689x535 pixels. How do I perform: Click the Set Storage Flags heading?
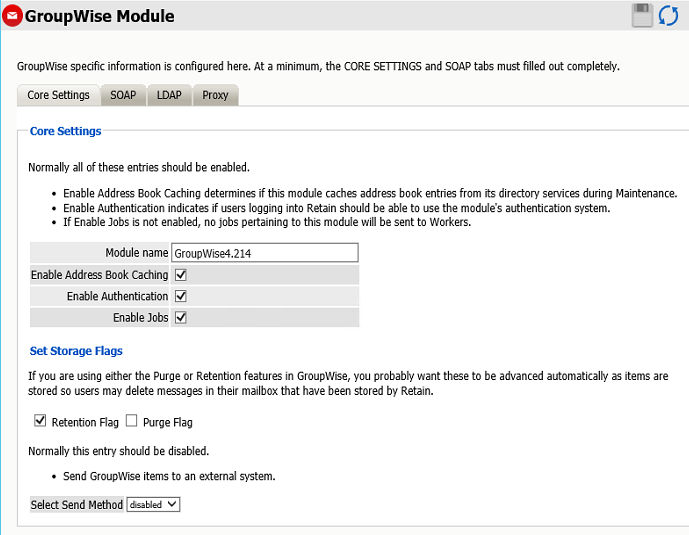pyautogui.click(x=76, y=351)
